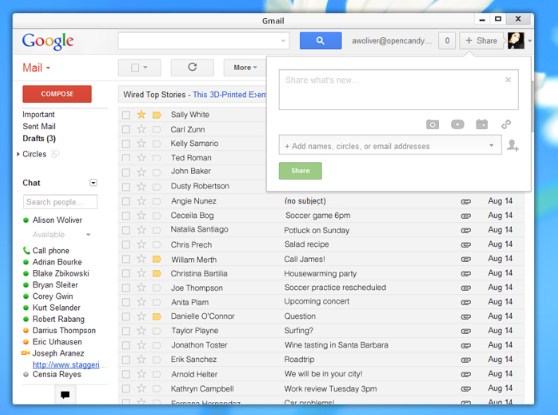Check the box beside Joe Thompson

tap(126, 288)
